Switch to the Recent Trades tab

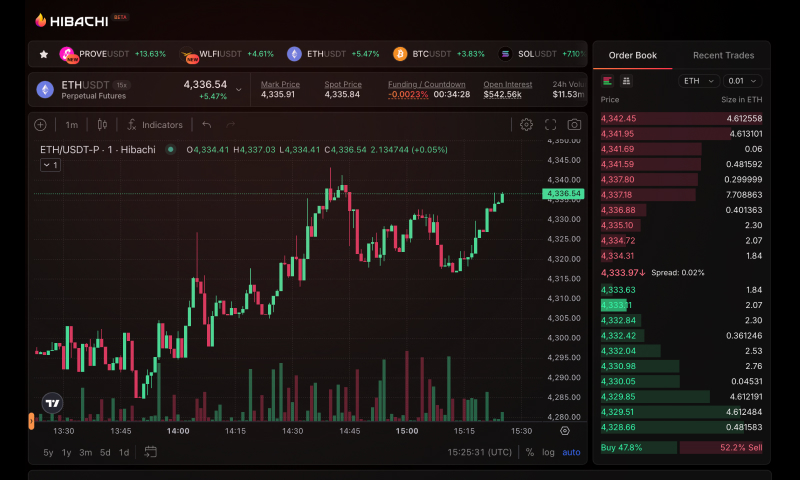tap(723, 55)
